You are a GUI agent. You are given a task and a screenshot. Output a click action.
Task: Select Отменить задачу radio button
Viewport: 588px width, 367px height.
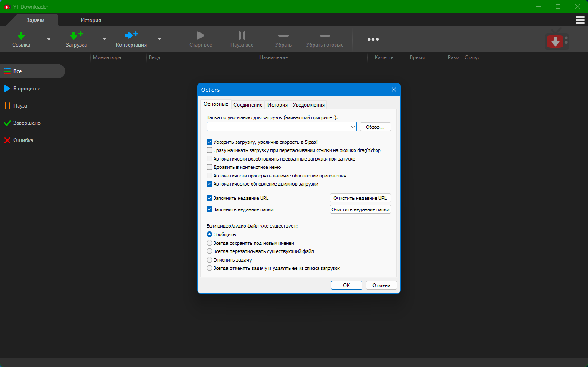[210, 260]
